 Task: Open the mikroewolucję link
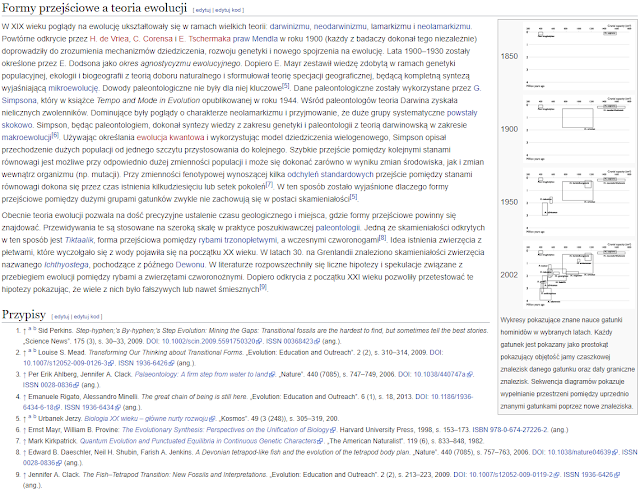(x=73, y=88)
